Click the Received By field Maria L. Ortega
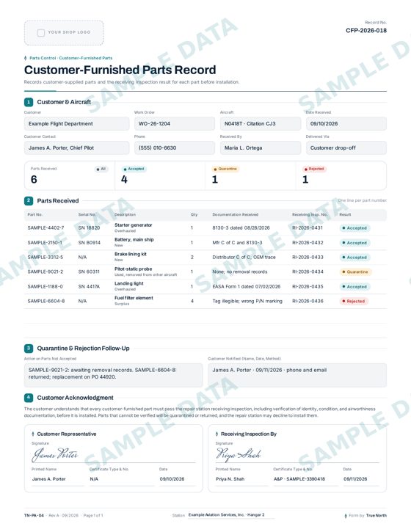Viewport: 411px width, 532px height. [x=261, y=148]
